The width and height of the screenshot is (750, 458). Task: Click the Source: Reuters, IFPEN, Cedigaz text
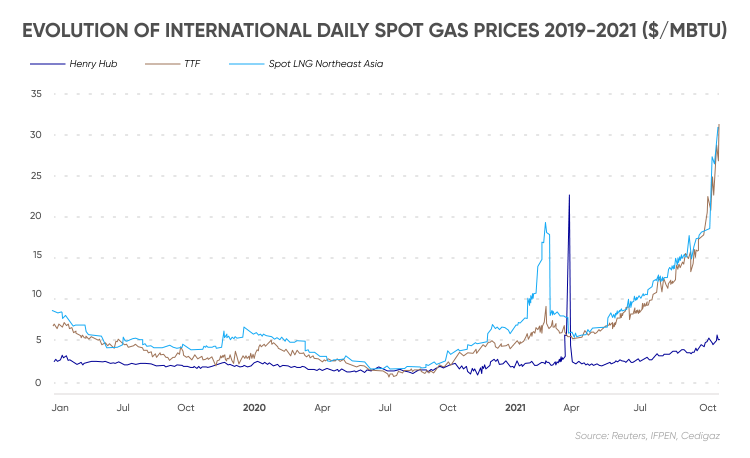(647, 436)
